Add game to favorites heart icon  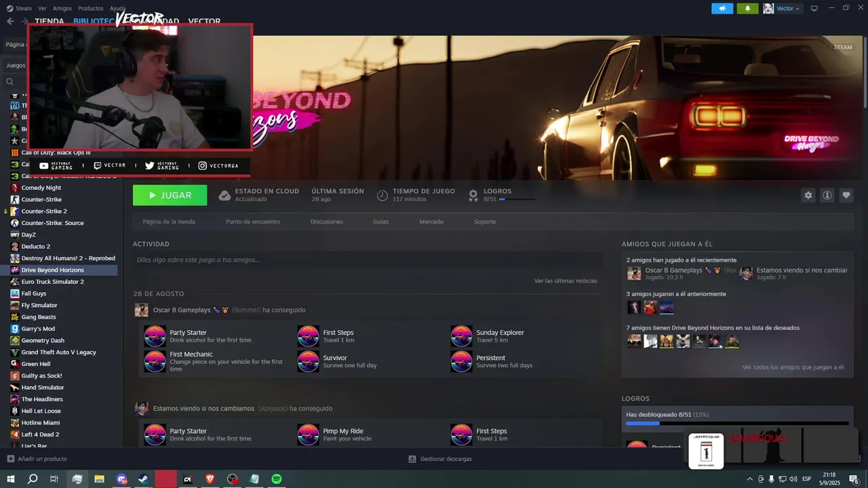tap(846, 195)
